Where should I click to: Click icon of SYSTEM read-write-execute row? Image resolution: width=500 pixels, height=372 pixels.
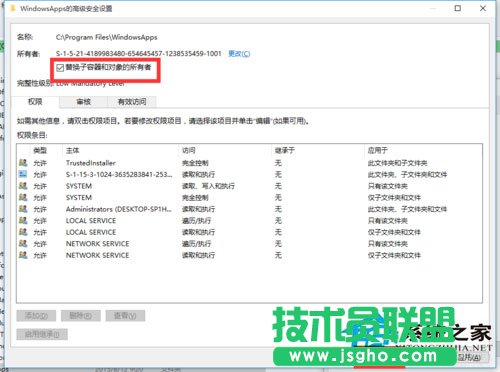pos(23,186)
